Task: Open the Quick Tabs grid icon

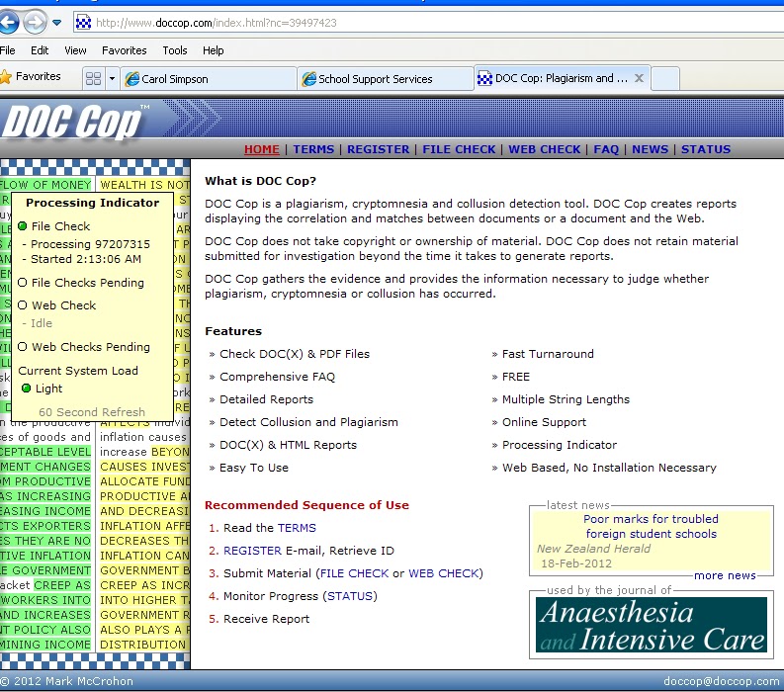Action: coord(94,78)
